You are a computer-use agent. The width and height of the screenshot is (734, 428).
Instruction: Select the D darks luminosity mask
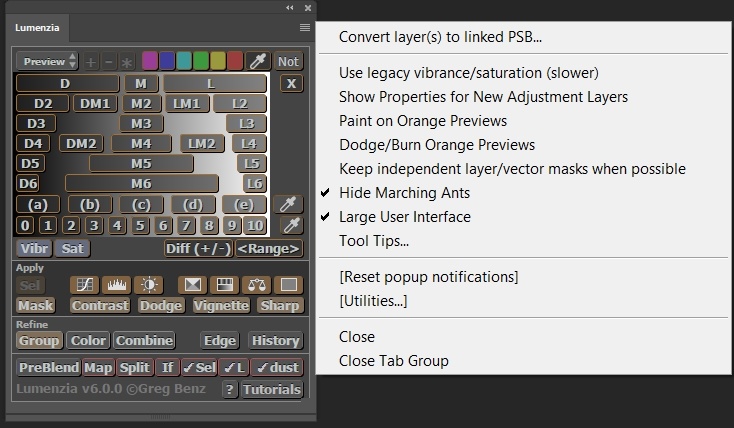(x=67, y=83)
